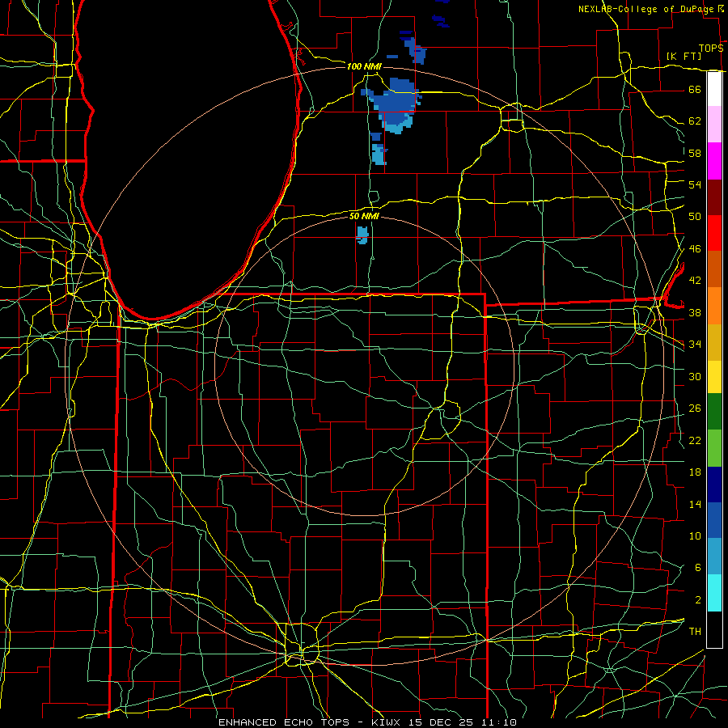Select the bright yellow legend band
Screen dimensions: 728x728
(714, 377)
